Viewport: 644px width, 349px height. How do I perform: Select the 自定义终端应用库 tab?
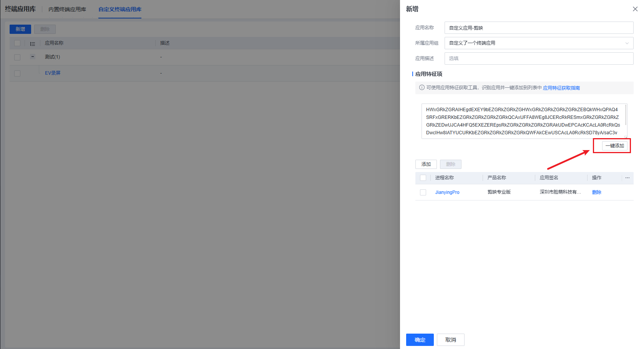point(120,9)
